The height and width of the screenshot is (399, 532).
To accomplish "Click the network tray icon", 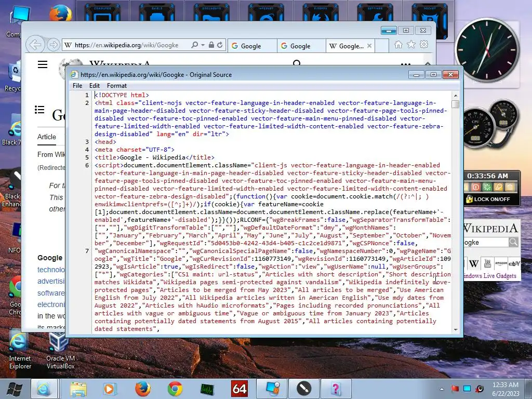I will point(467,389).
